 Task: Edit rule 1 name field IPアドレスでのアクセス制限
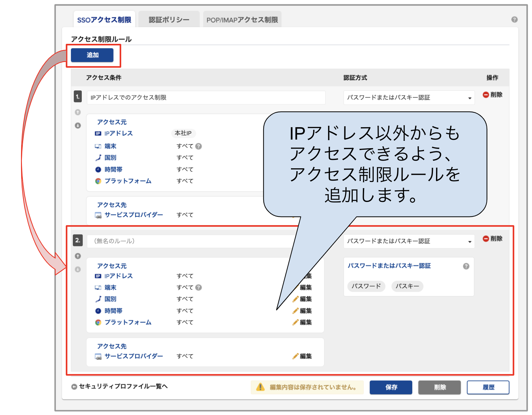tap(206, 98)
